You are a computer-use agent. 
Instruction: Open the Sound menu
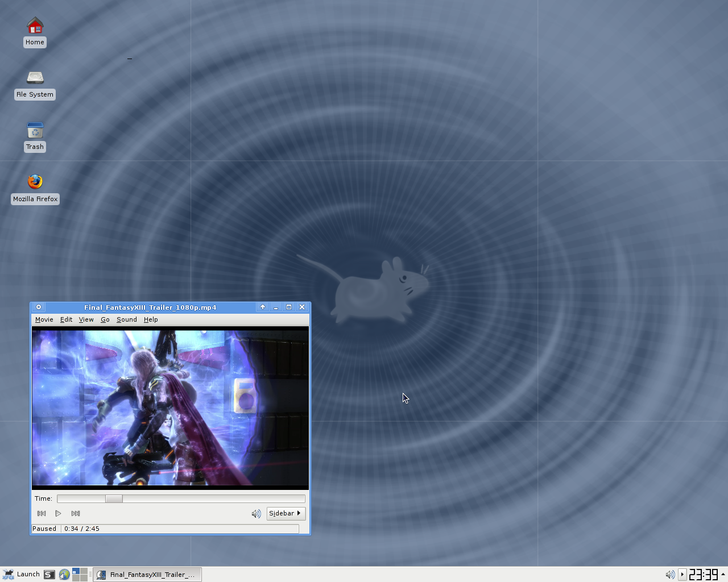(x=127, y=319)
